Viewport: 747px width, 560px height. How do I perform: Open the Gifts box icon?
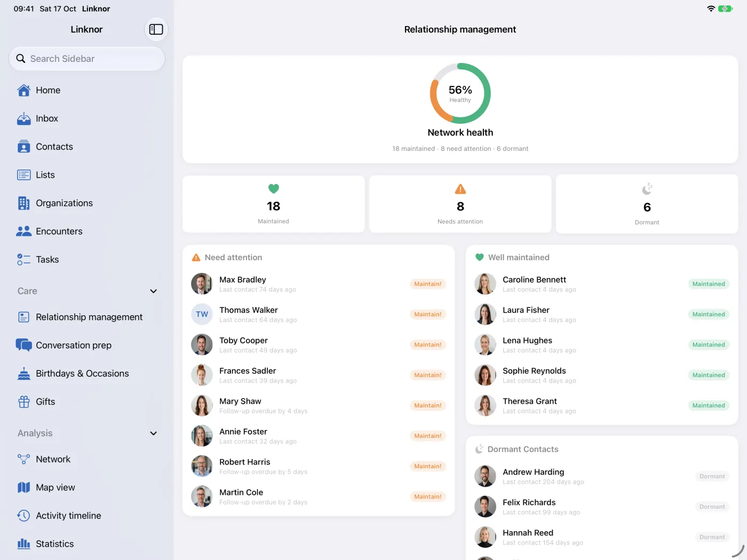click(x=24, y=402)
